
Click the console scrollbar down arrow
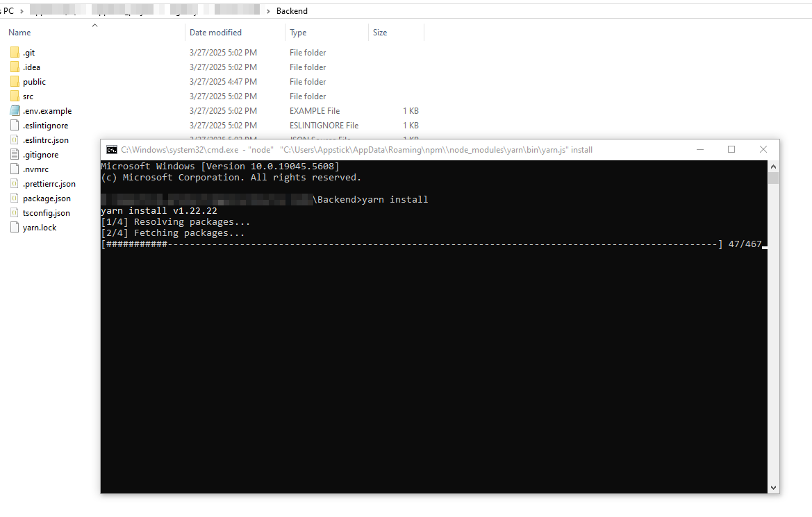(x=773, y=487)
